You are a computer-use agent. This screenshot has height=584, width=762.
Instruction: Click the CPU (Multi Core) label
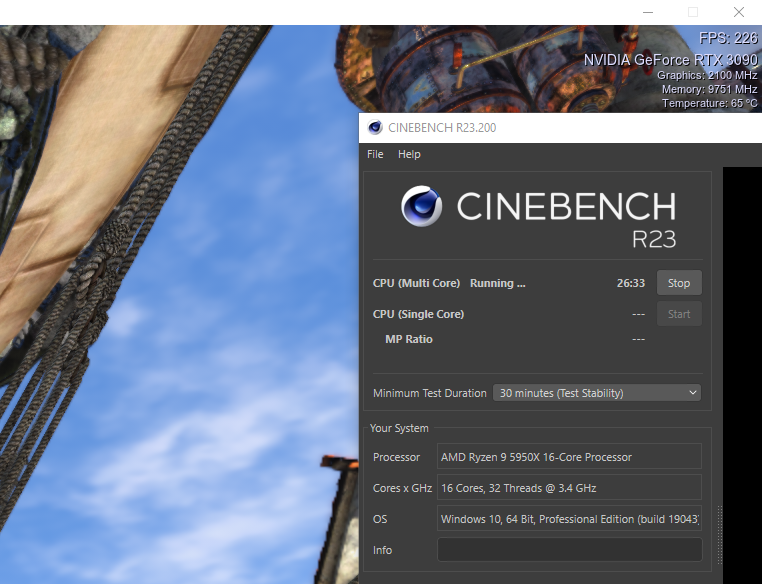(416, 283)
